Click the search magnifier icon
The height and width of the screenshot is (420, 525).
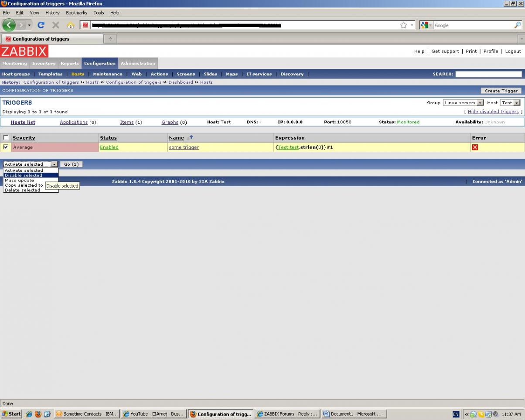[x=518, y=25]
